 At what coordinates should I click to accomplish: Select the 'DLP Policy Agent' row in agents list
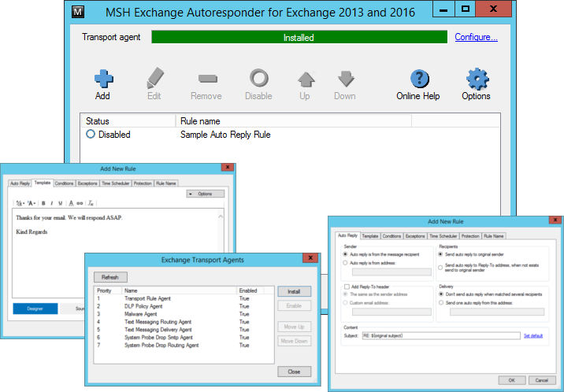coord(184,306)
